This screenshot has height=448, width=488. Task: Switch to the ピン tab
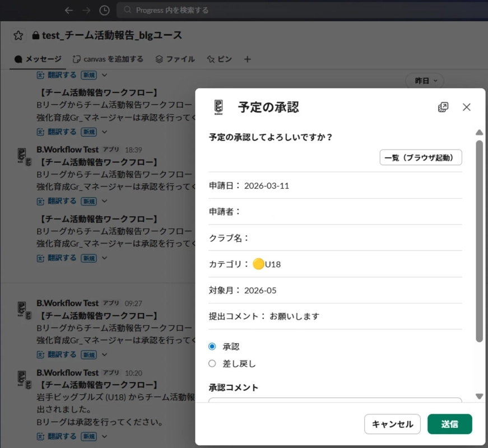click(x=219, y=59)
